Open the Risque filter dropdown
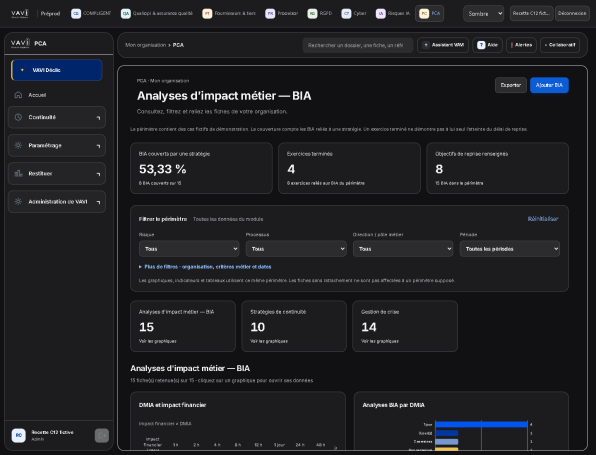 (x=189, y=249)
